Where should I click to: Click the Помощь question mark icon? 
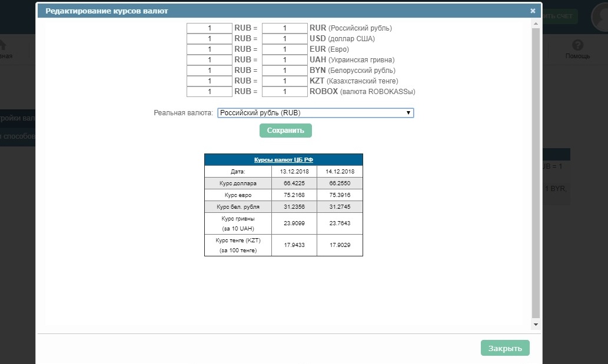(x=577, y=45)
